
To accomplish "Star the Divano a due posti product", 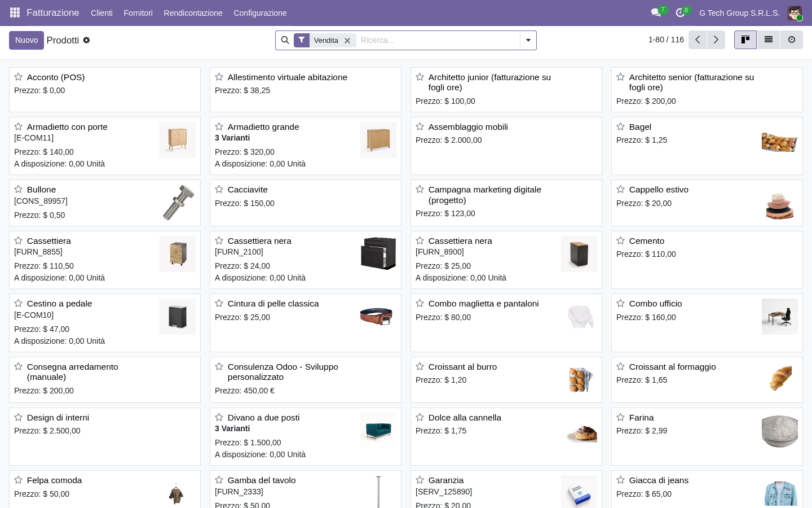I will 219,417.
